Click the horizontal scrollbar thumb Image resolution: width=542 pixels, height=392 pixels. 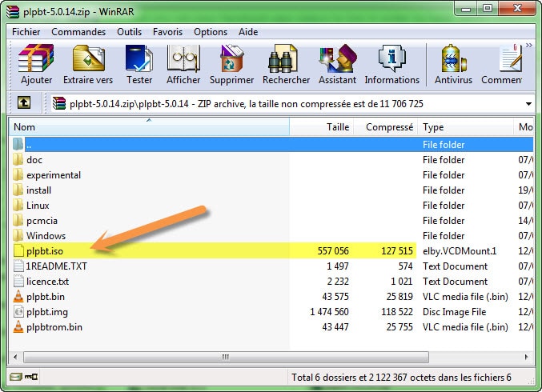click(226, 357)
